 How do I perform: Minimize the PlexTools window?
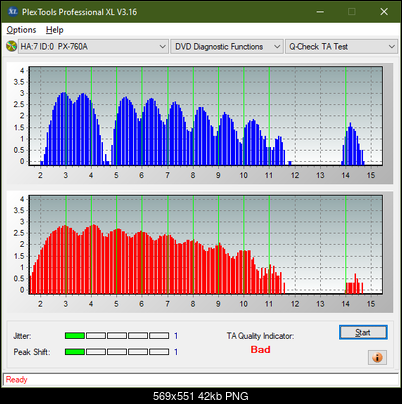point(320,12)
